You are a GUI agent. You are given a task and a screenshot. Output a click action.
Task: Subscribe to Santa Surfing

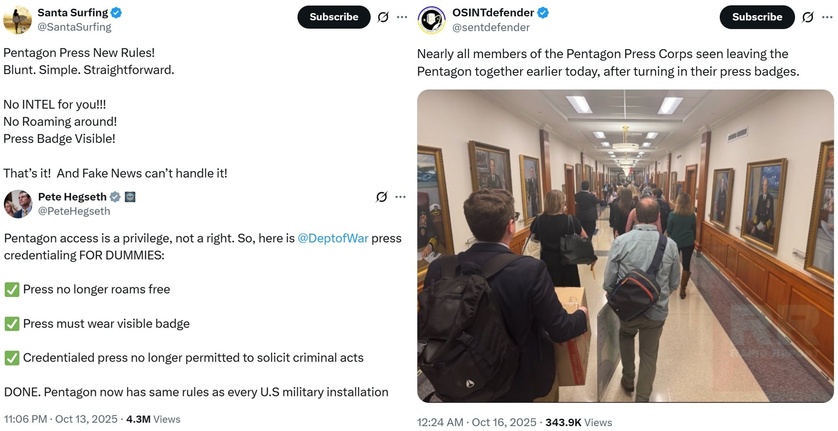(333, 17)
